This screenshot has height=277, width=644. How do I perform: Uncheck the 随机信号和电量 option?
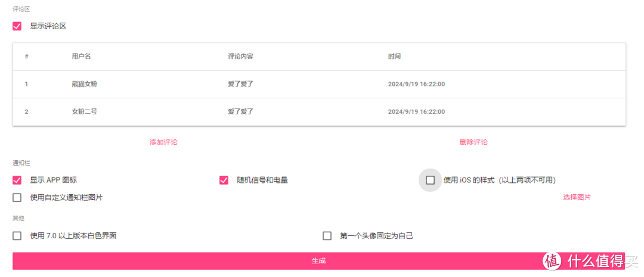(224, 180)
